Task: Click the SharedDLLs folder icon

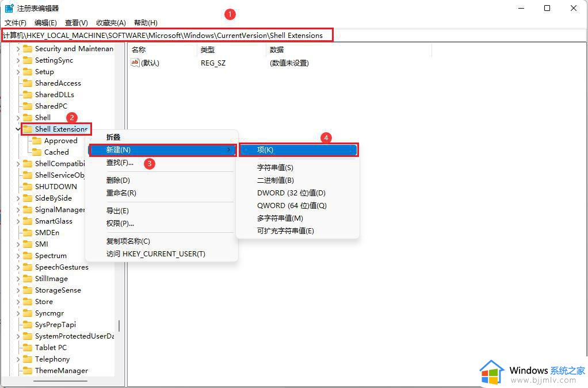Action: [28, 95]
